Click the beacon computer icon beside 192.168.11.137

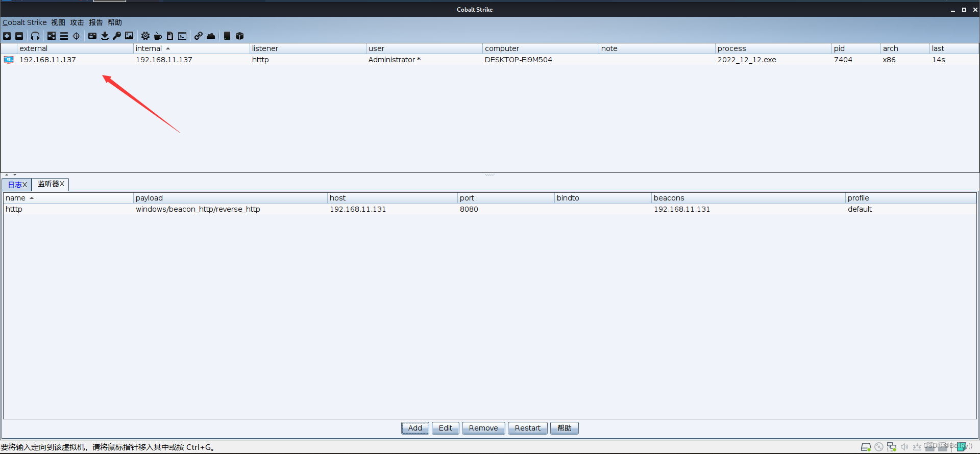(x=9, y=60)
